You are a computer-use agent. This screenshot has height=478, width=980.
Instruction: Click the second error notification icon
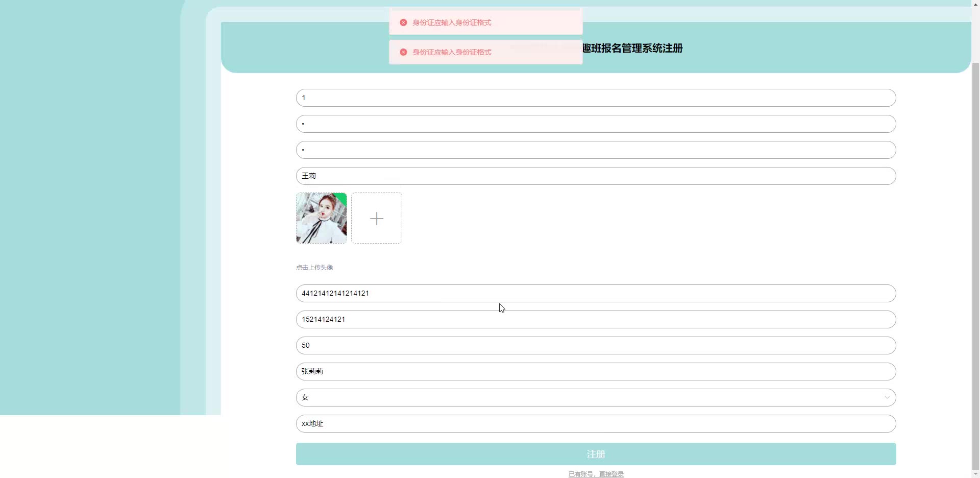(403, 52)
